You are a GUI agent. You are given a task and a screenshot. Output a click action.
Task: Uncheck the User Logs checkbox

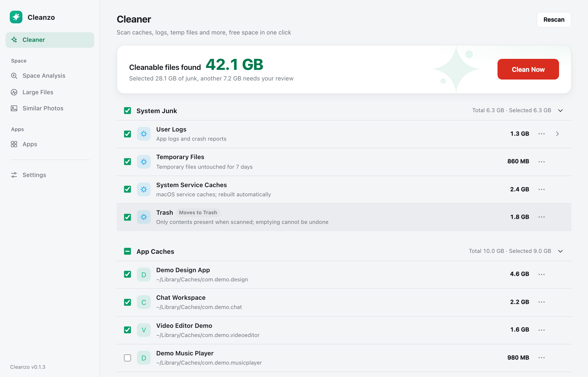pyautogui.click(x=127, y=134)
